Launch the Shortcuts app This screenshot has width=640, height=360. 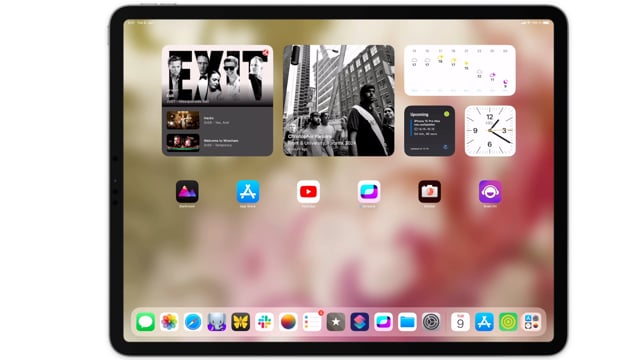pos(360,322)
